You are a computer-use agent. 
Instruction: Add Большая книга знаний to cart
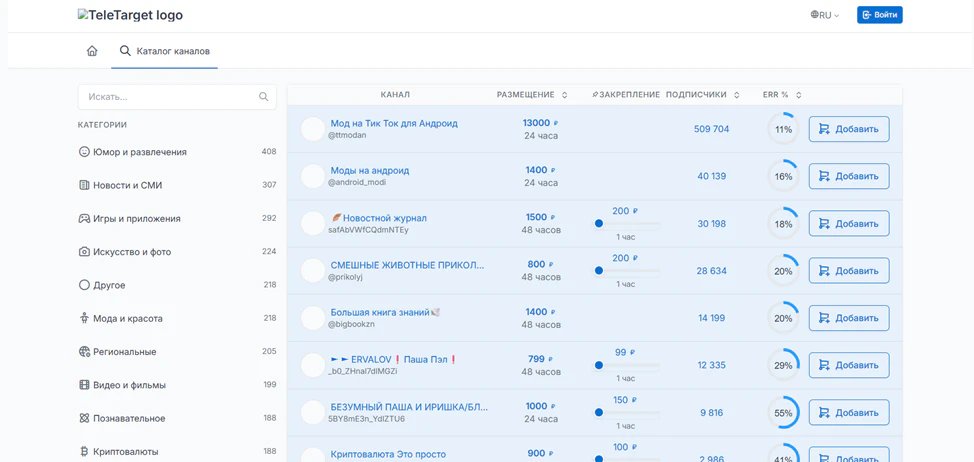(849, 318)
